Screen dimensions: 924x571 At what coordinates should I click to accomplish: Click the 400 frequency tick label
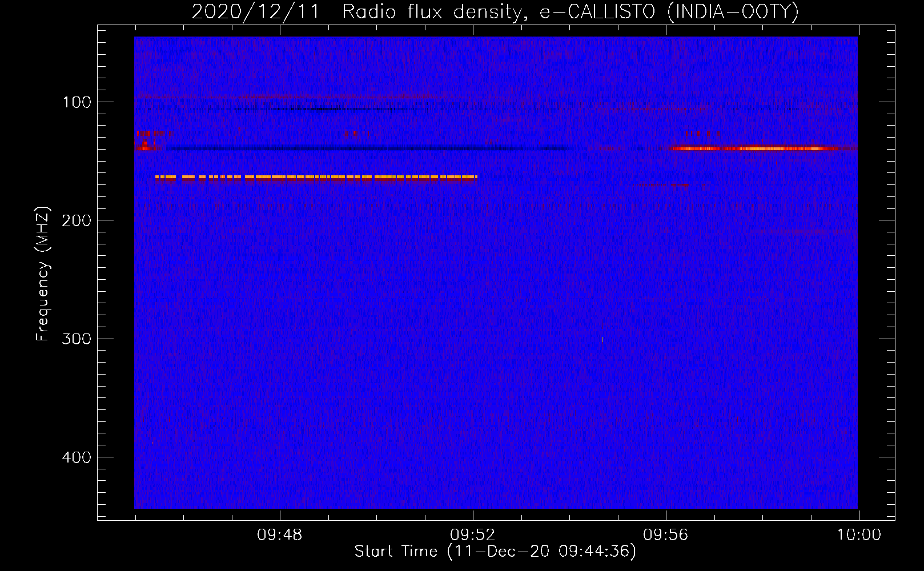(77, 457)
